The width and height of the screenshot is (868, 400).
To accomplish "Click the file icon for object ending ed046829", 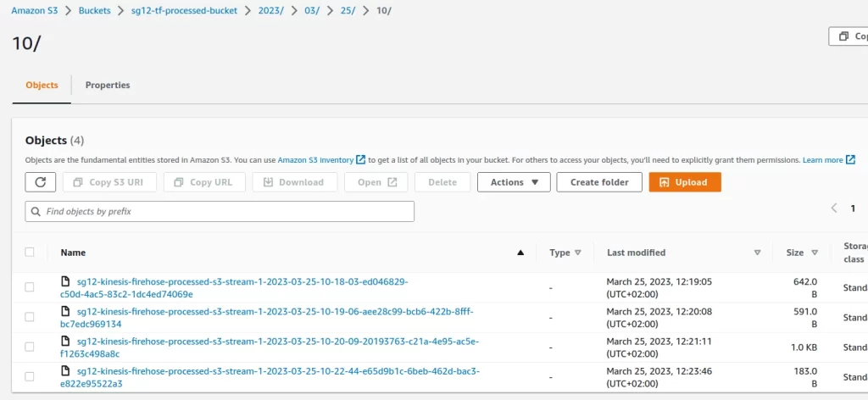I will pos(66,281).
